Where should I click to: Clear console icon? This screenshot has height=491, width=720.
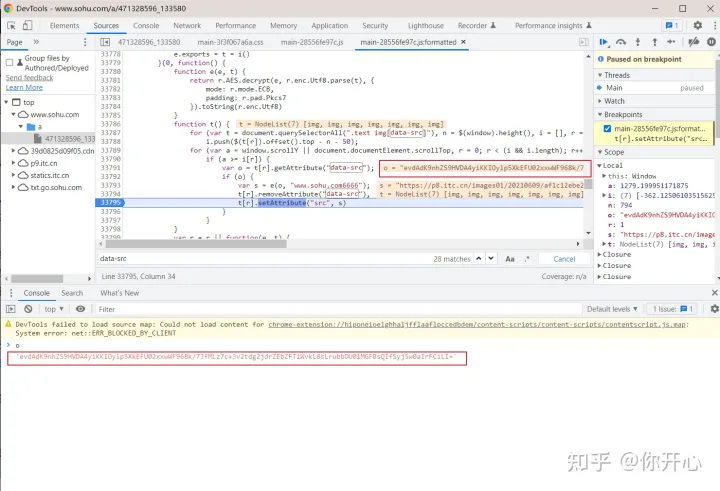tap(30, 309)
